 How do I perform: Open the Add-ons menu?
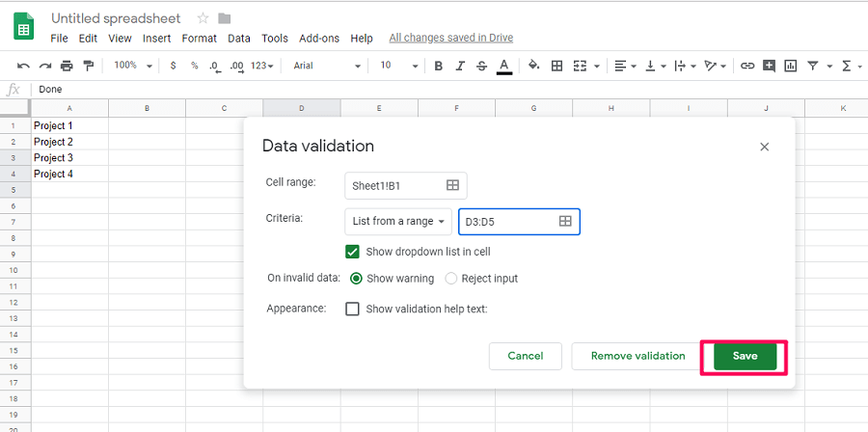[x=319, y=39]
